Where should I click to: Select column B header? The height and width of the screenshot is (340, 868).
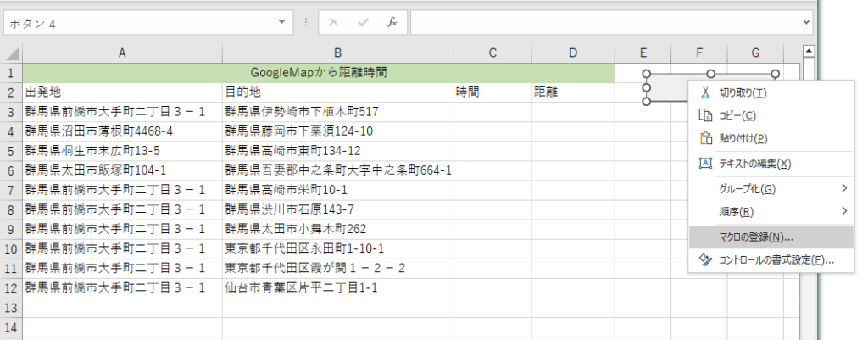[337, 53]
